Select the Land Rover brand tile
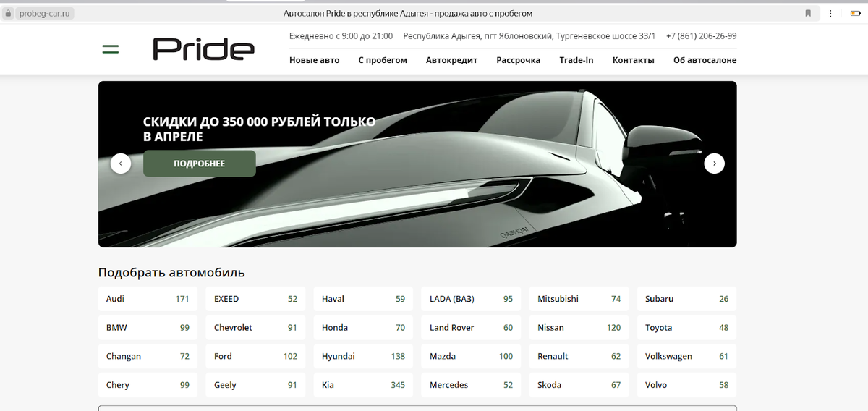This screenshot has width=868, height=411. [x=471, y=328]
